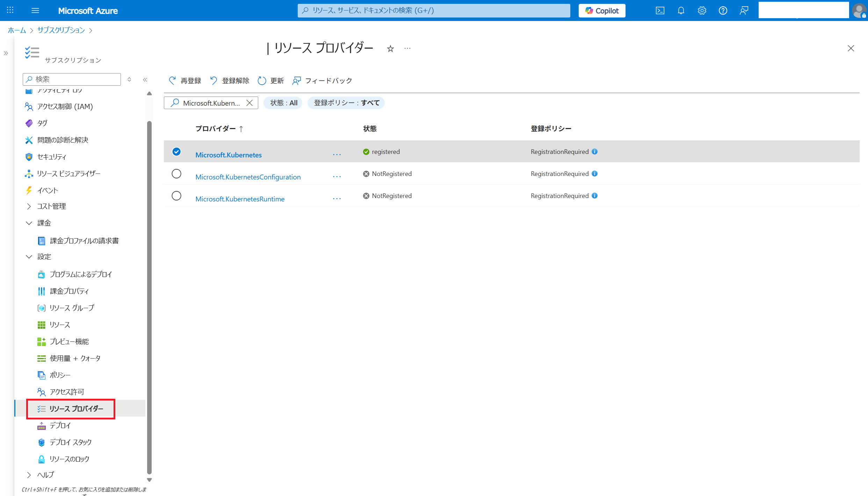
Task: Click info icon in Microsoft.Kubernetes row
Action: click(595, 151)
